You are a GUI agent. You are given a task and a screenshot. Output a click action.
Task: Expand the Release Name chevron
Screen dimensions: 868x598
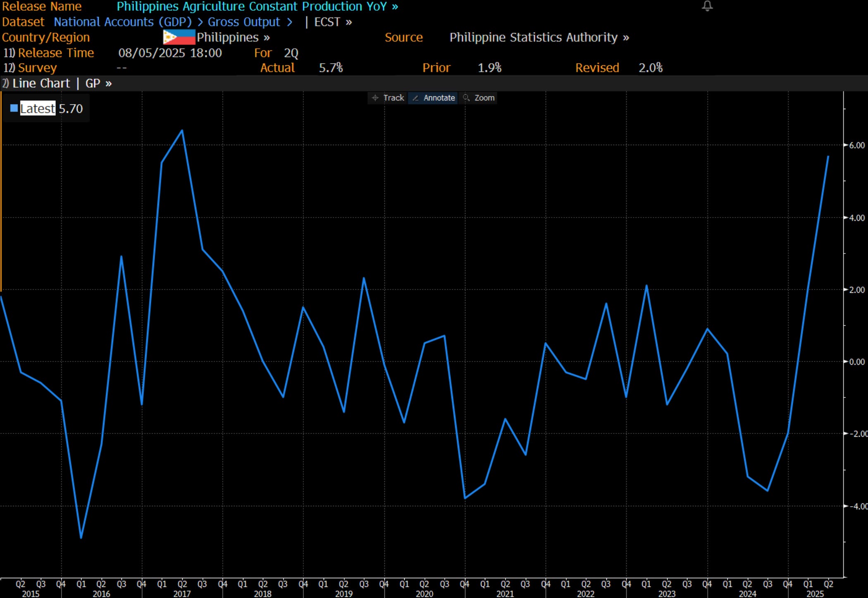(395, 7)
